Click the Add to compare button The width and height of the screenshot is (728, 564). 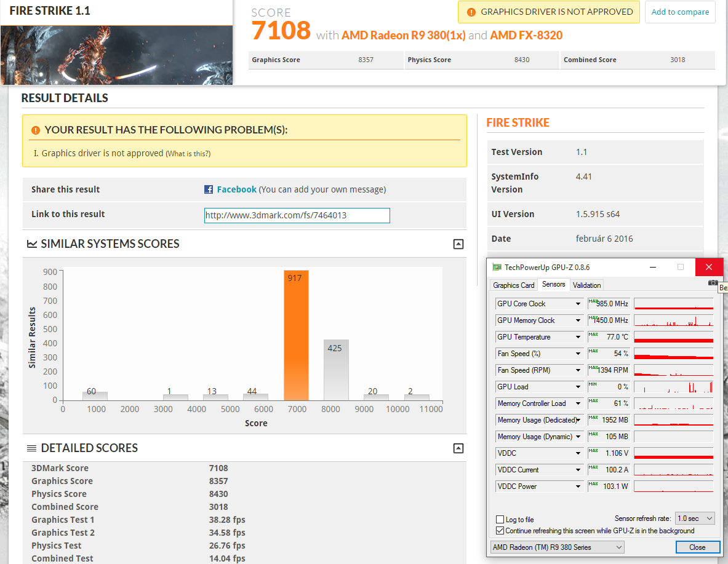pyautogui.click(x=680, y=12)
